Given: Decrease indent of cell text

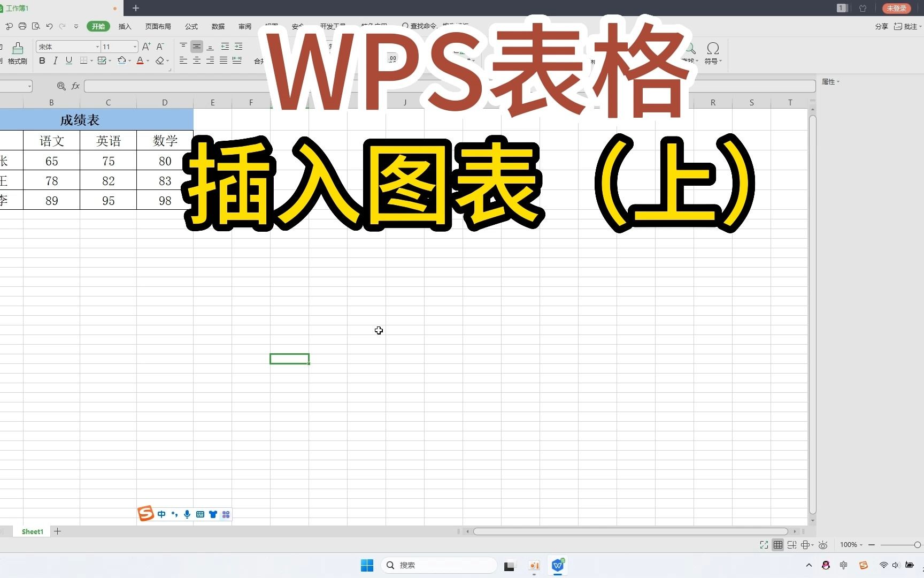Looking at the screenshot, I should 225,47.
